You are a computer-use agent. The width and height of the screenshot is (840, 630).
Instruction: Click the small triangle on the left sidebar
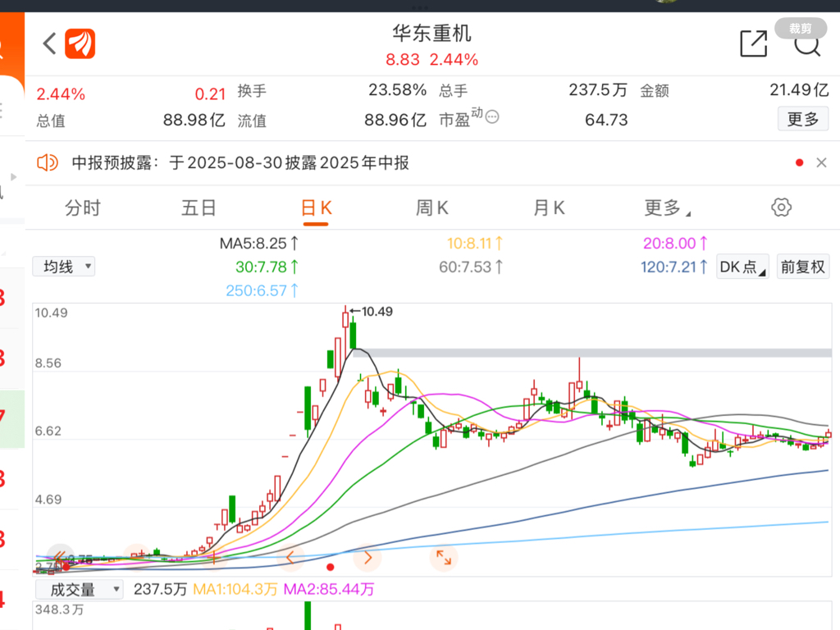tap(13, 177)
